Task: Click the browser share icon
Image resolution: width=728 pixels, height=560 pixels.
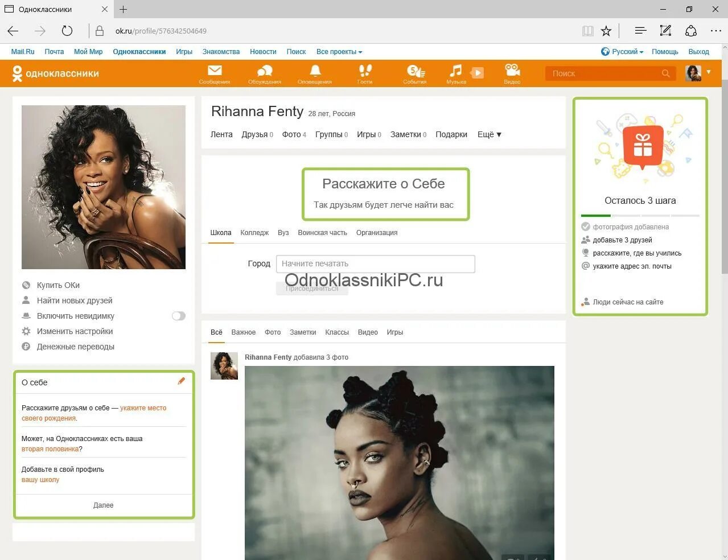Action: pyautogui.click(x=690, y=31)
